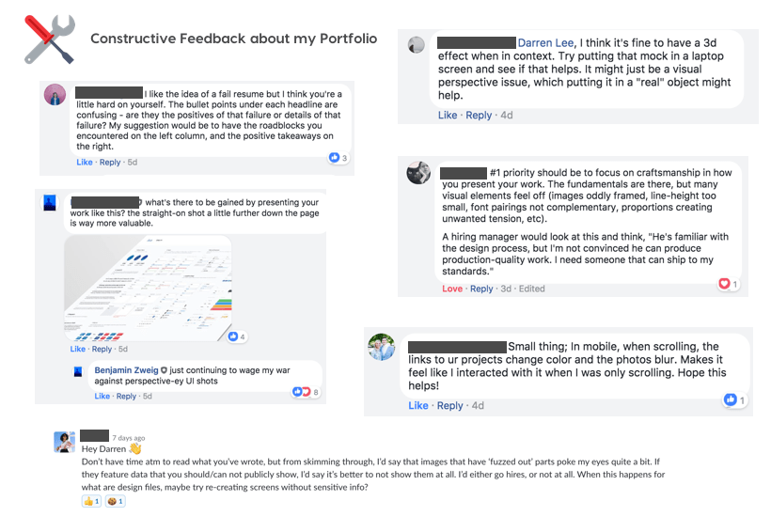Open Benjamin Zweig's profile name
This screenshot has height=532, width=771.
click(x=126, y=371)
